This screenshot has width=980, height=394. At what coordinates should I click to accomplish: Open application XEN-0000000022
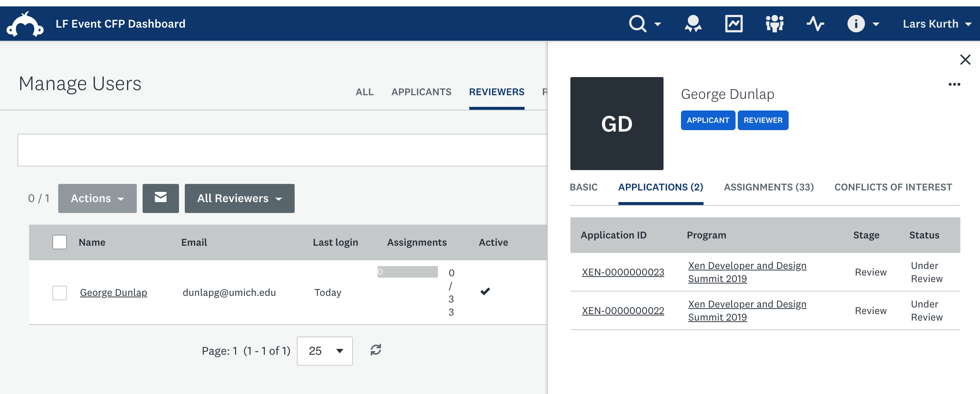point(623,310)
